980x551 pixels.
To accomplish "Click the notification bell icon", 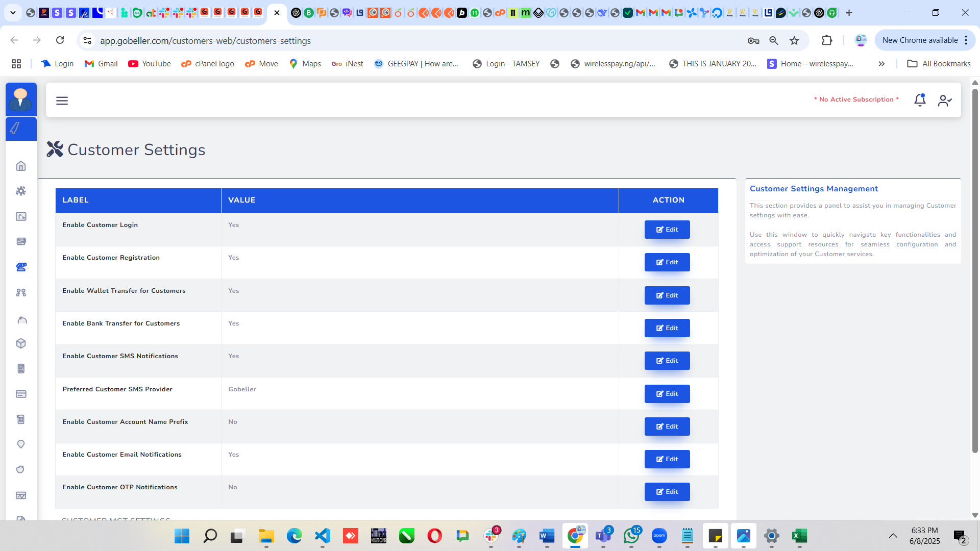I will click(920, 100).
